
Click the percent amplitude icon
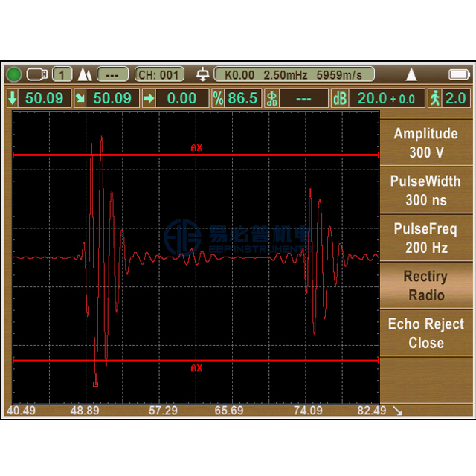(218, 98)
